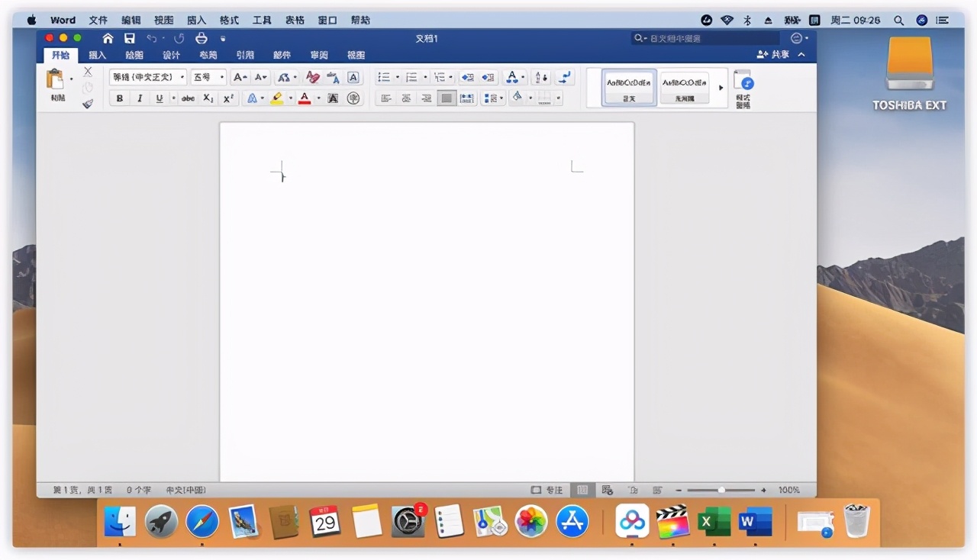Click the 共享 (Share) button

[x=773, y=55]
